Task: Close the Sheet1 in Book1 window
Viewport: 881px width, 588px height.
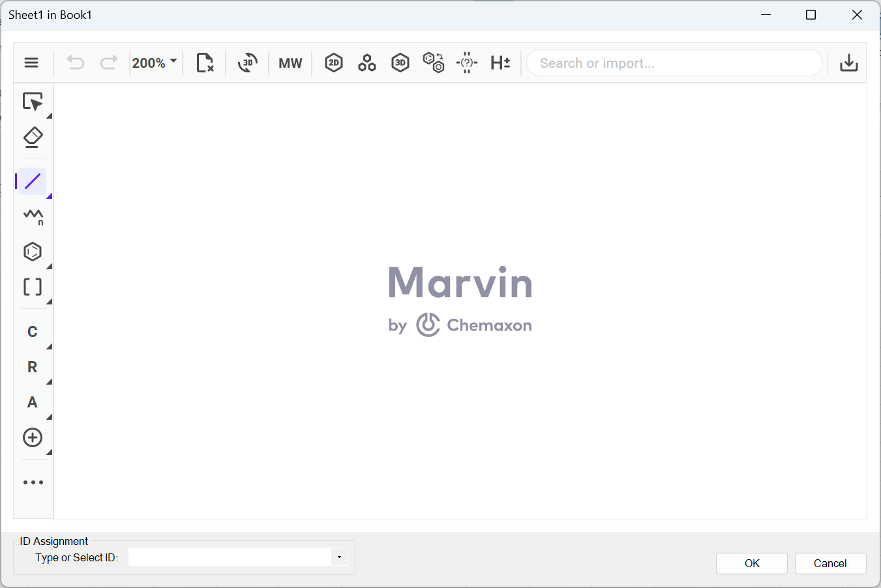Action: click(x=858, y=15)
